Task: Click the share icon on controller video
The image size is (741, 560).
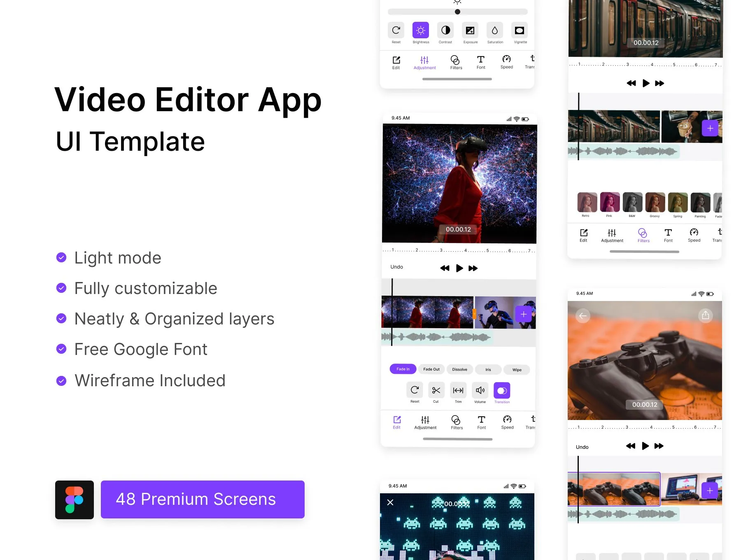Action: click(706, 315)
